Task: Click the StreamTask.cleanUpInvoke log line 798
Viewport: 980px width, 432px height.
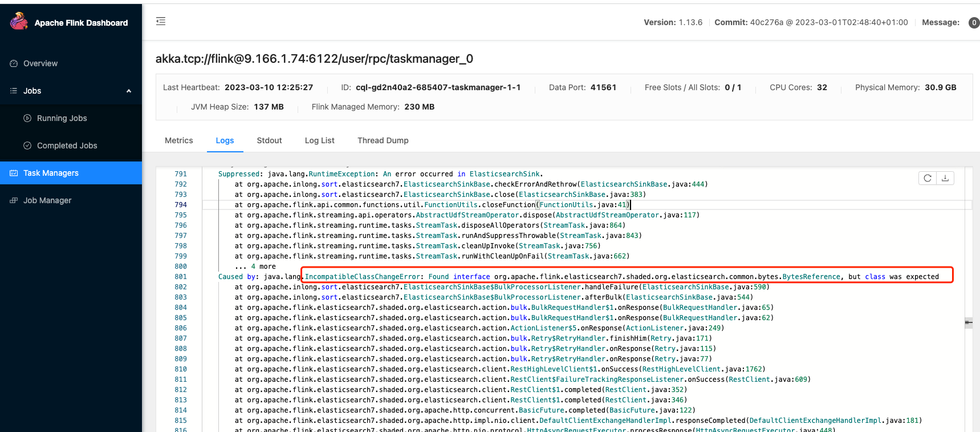Action: click(417, 246)
